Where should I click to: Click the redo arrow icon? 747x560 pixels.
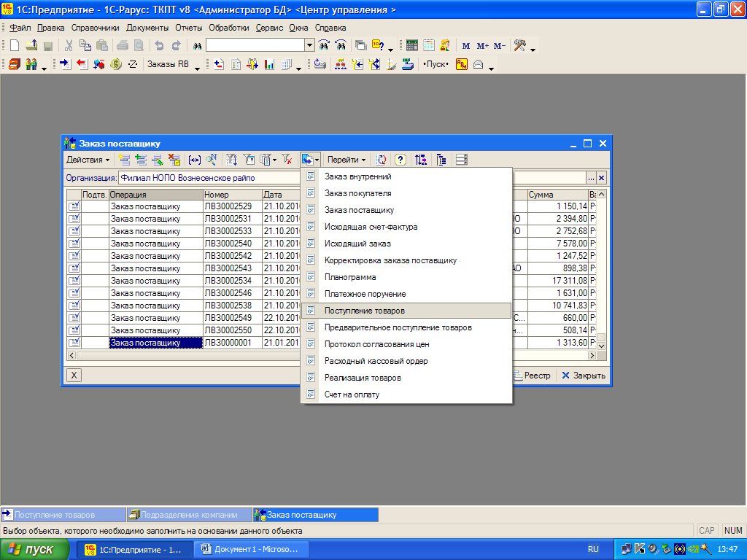[177, 46]
